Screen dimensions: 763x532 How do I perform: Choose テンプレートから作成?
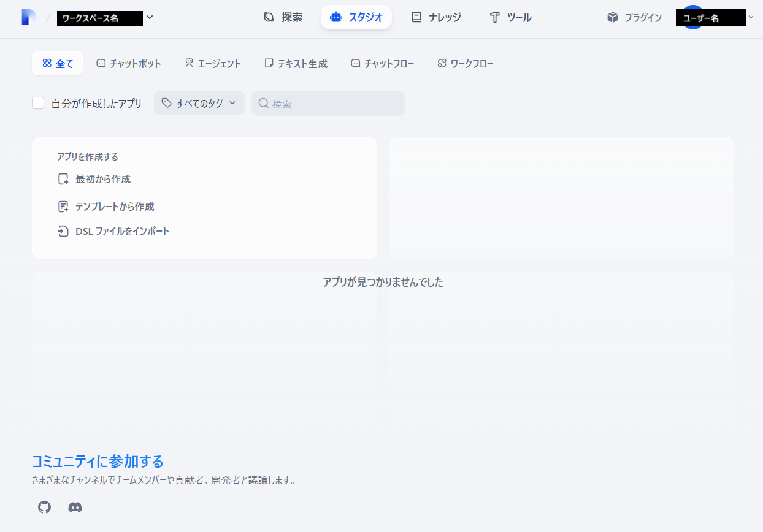coord(105,207)
